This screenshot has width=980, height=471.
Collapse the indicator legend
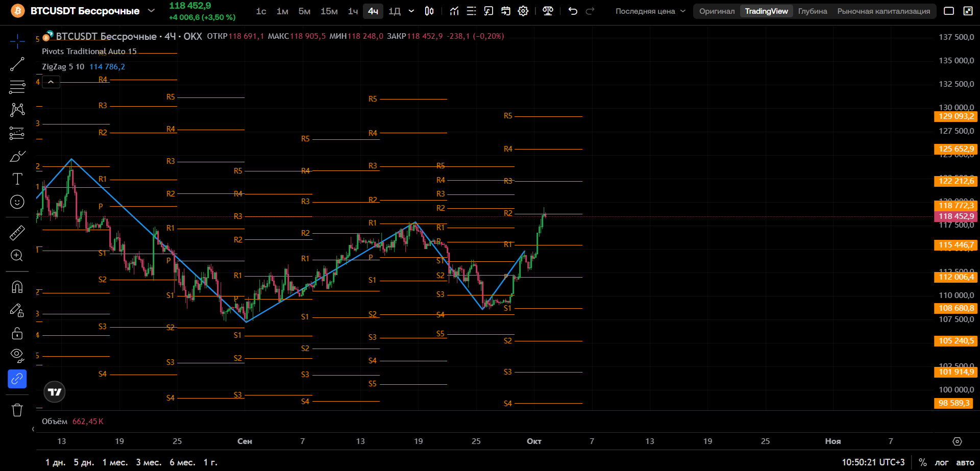point(51,82)
